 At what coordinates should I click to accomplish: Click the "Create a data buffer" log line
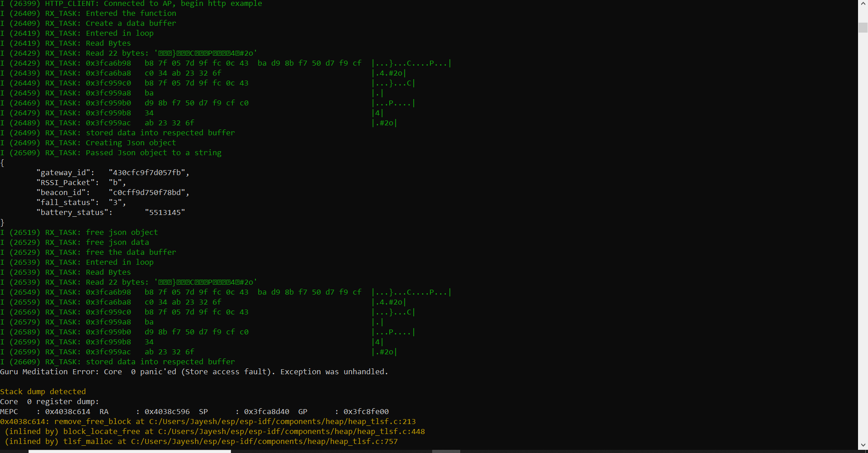[88, 23]
